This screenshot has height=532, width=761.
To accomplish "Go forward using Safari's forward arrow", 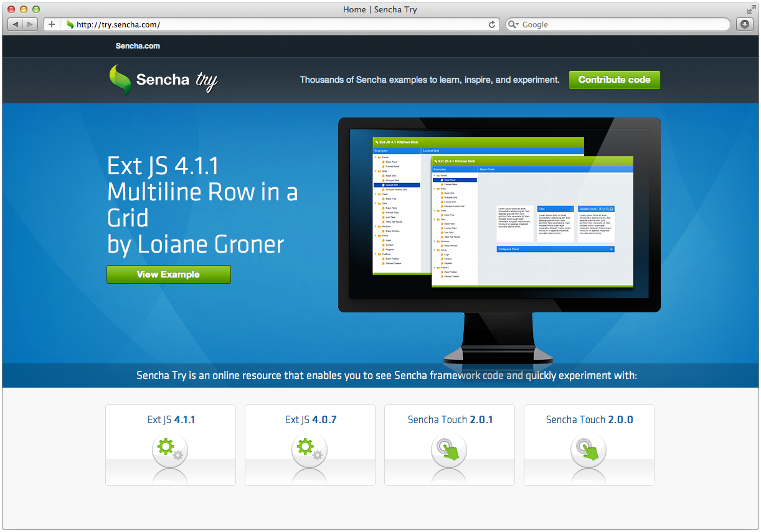I will [30, 24].
